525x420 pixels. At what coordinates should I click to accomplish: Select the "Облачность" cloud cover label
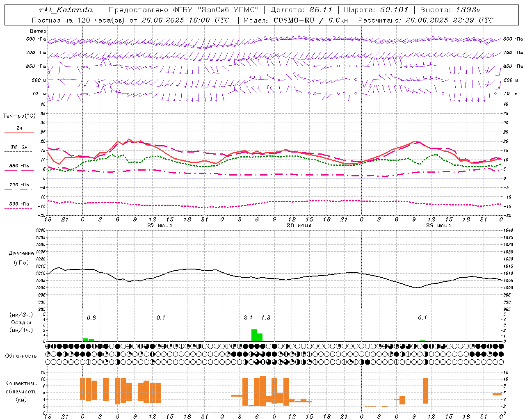[x=21, y=356]
